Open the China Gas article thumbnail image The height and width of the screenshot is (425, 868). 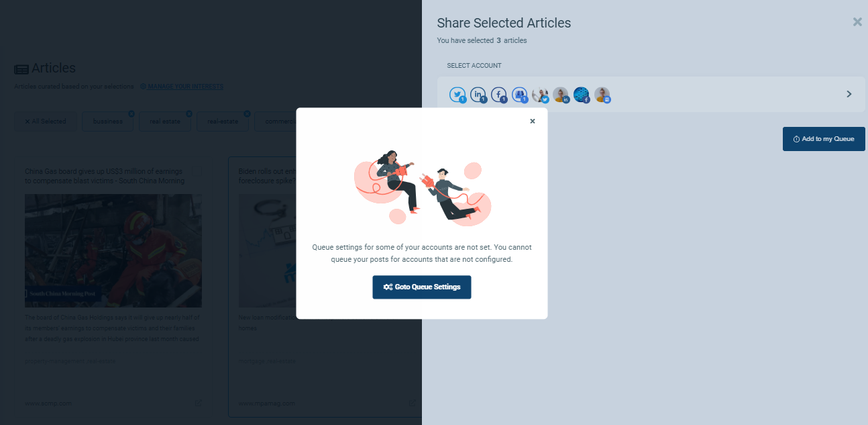tap(113, 250)
